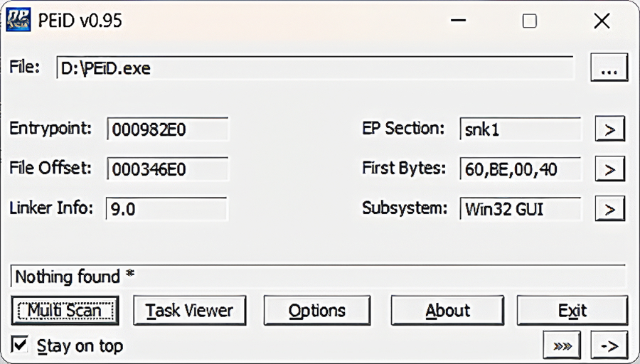Open the Task Viewer
640x364 pixels.
(190, 311)
